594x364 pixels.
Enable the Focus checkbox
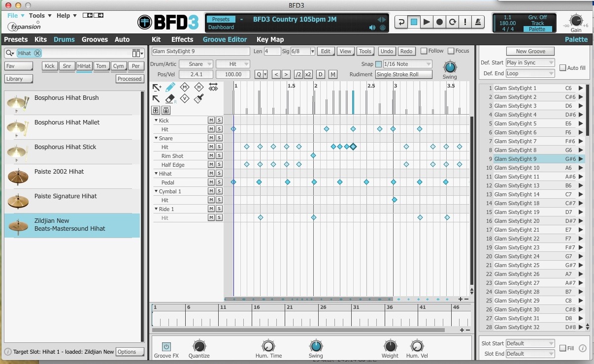[x=451, y=51]
